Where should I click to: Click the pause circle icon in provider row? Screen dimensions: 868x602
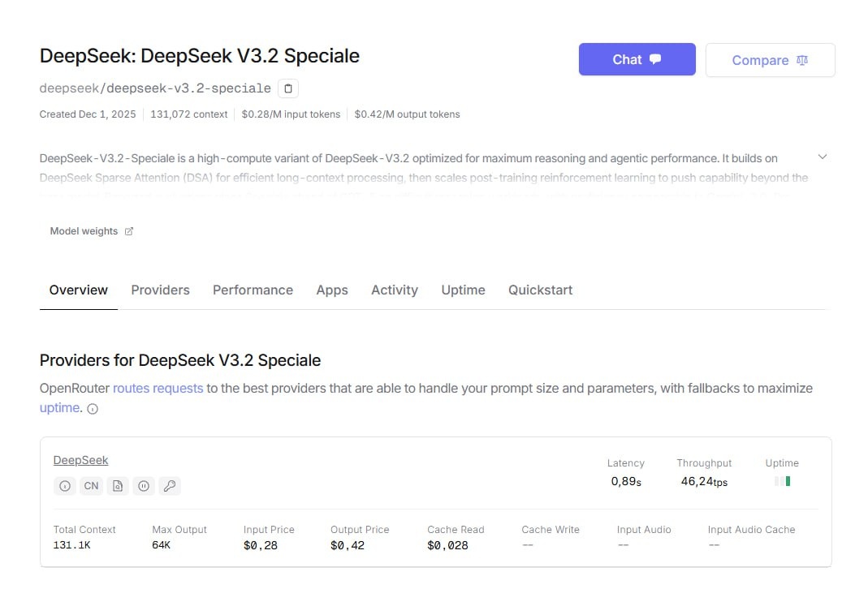pos(144,486)
